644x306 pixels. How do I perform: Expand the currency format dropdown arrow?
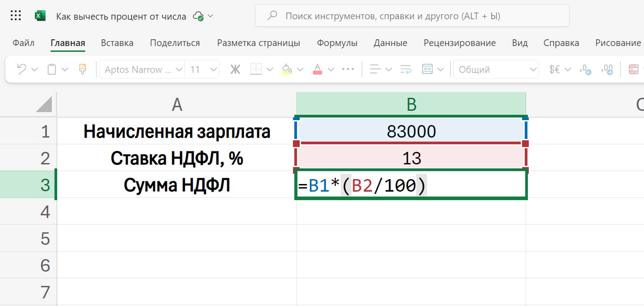click(x=568, y=70)
